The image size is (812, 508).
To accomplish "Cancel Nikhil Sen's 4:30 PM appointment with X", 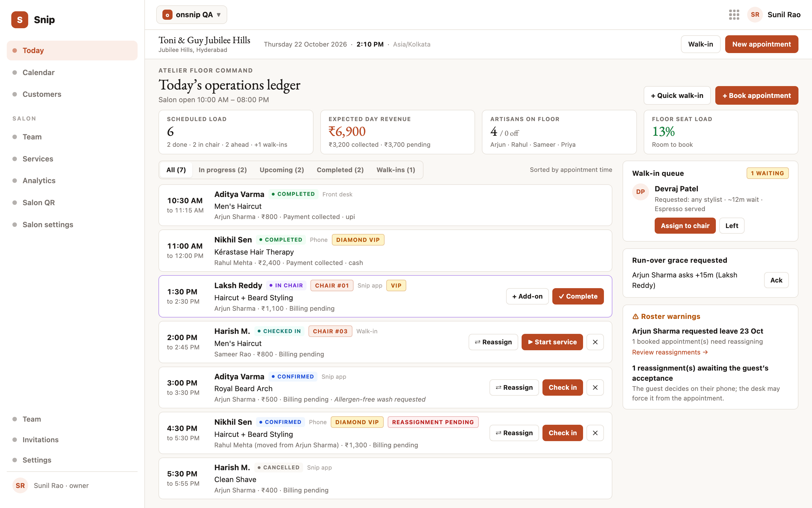I will click(x=595, y=433).
